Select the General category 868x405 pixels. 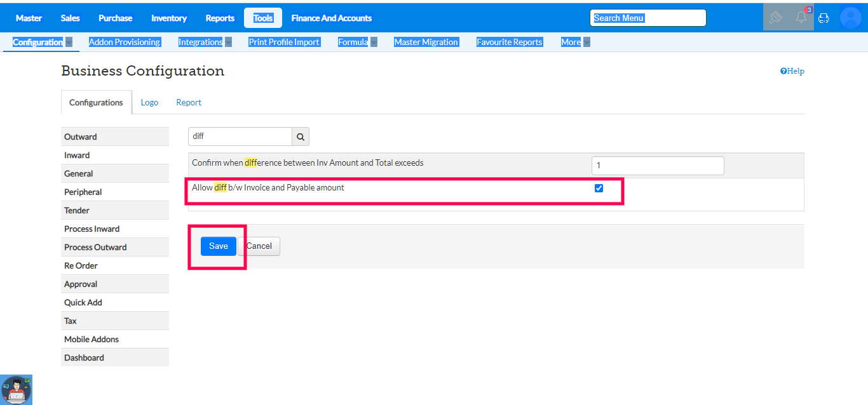point(115,173)
